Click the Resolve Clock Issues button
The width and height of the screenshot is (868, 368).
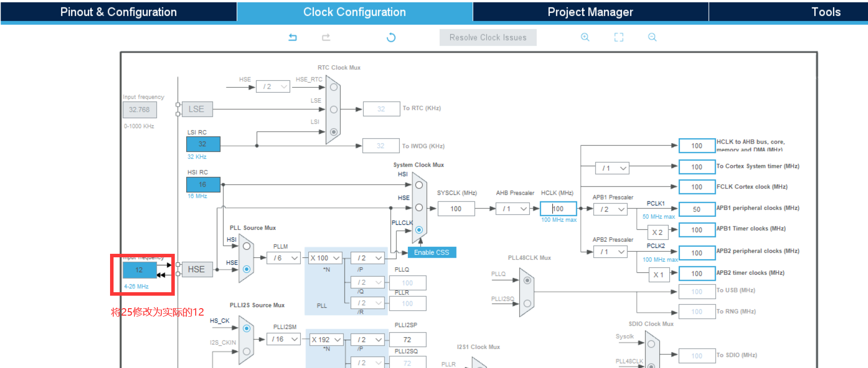(488, 37)
